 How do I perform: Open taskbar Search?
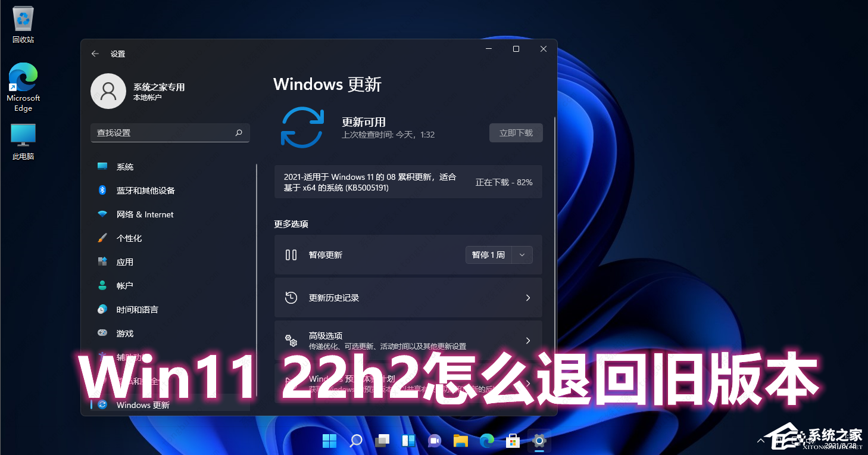356,441
